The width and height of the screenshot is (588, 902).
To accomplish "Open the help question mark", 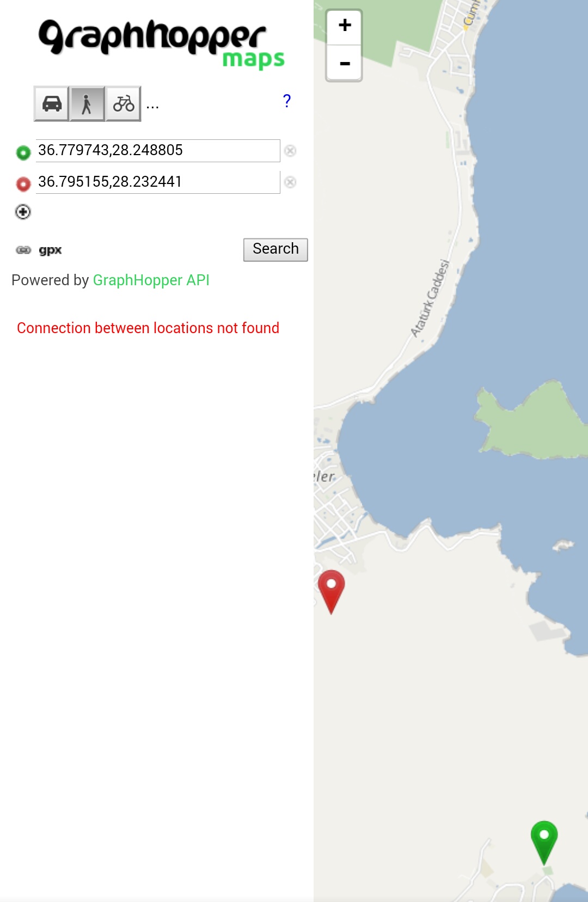I will click(x=287, y=101).
